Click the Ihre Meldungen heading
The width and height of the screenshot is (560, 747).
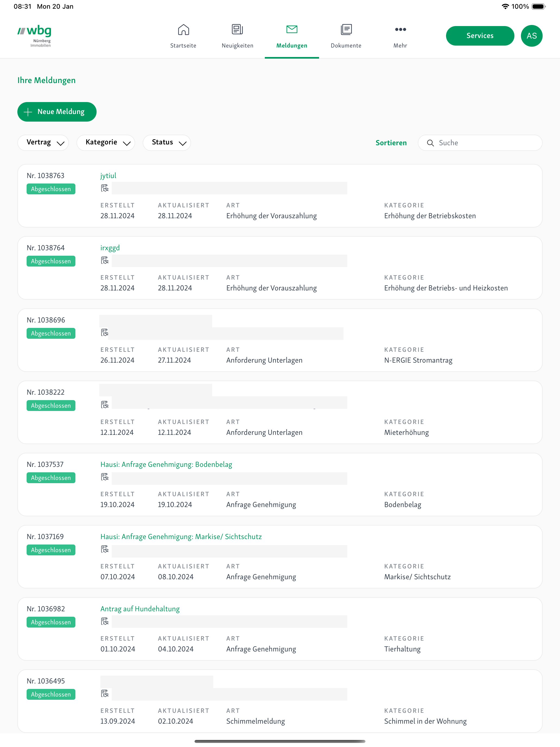pyautogui.click(x=47, y=80)
